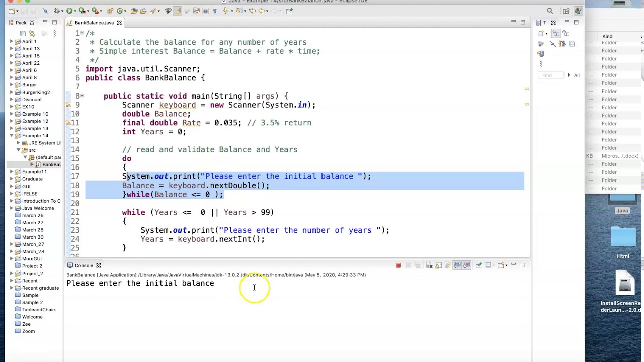
Task: Select the Discount project
Action: [32, 100]
